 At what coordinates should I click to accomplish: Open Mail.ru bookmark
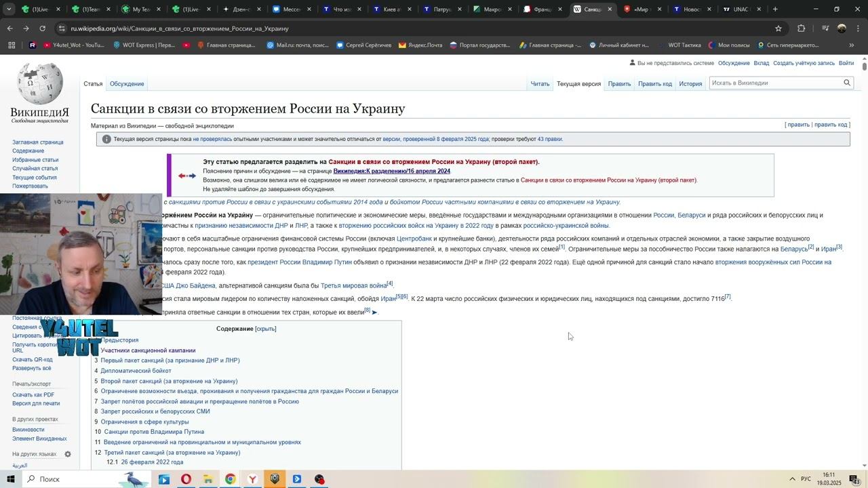(297, 45)
